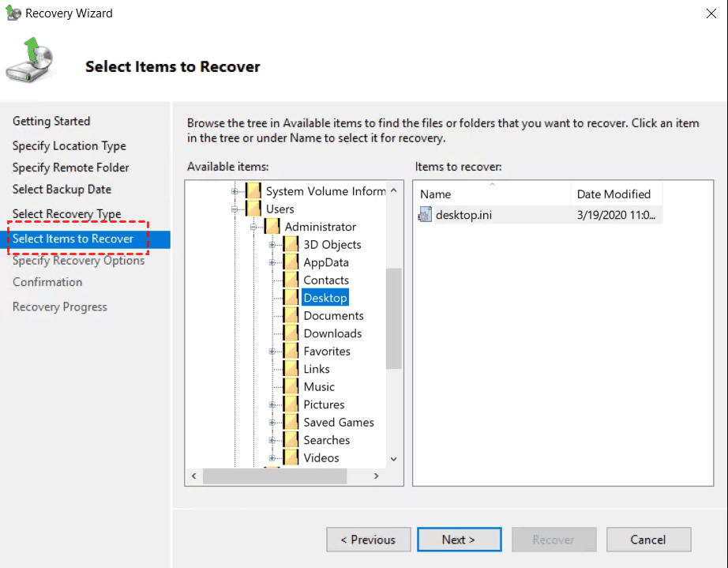Image resolution: width=728 pixels, height=568 pixels.
Task: Expand the Pictures folder node
Action: coord(272,404)
